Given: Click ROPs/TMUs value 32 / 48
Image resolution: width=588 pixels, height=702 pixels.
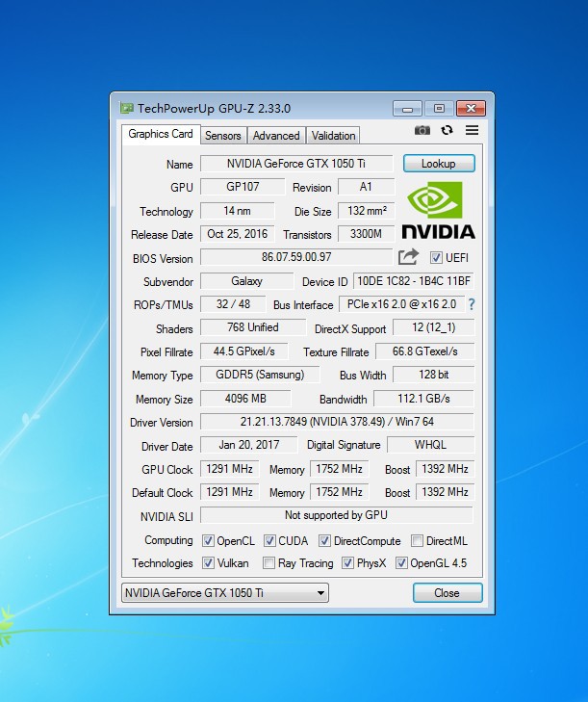Looking at the screenshot, I should (x=233, y=304).
